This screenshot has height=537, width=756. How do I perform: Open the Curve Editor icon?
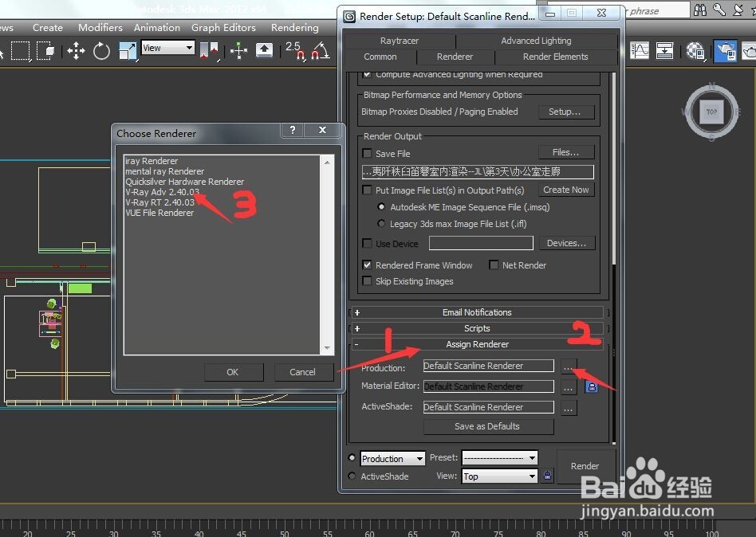click(x=640, y=50)
